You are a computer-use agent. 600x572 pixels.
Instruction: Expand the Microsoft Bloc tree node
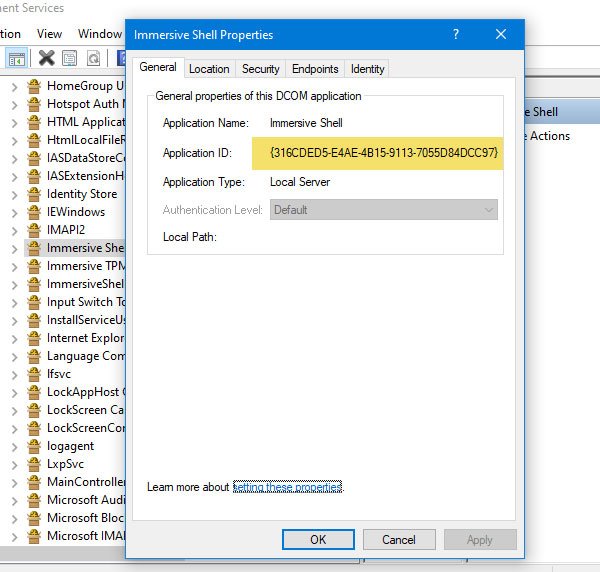[x=15, y=519]
